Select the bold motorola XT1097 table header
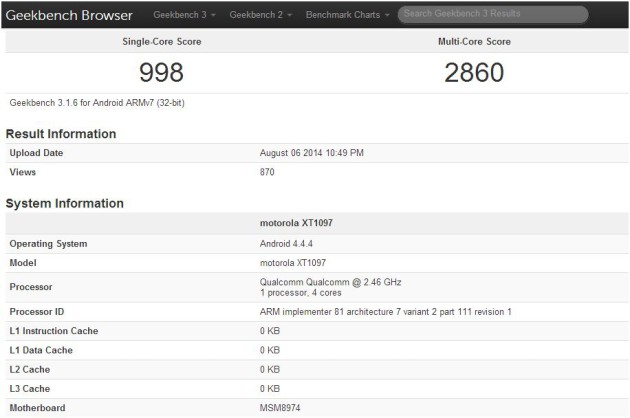The width and height of the screenshot is (630, 418). point(296,223)
